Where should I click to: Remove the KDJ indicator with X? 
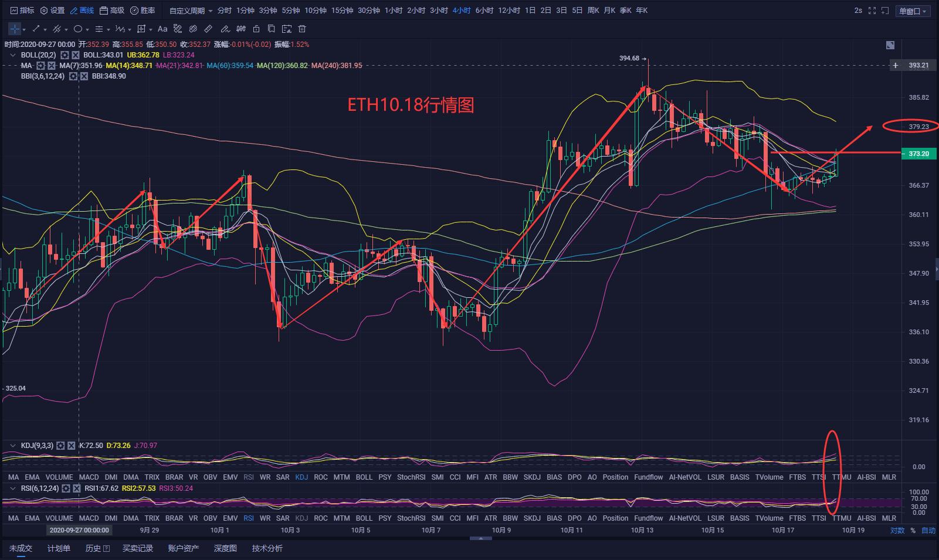point(72,446)
